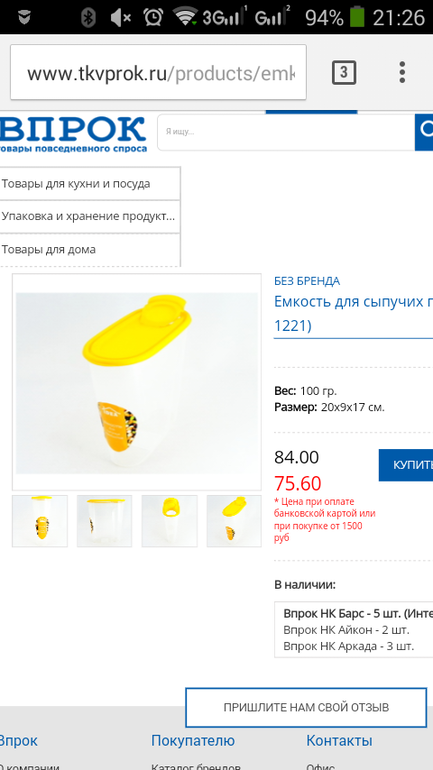Open 'Товары для кухни и посуда' category

90,184
